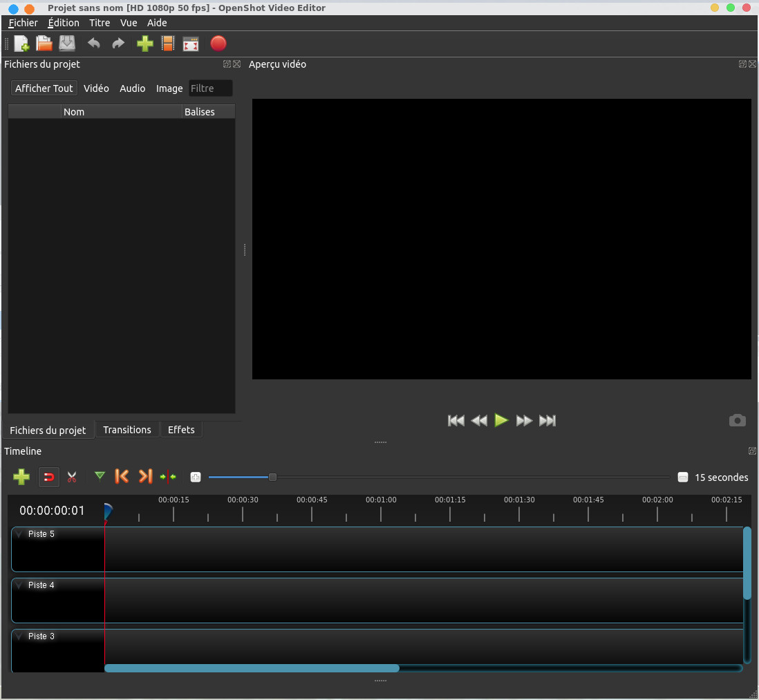
Task: Jump to the previous marker
Action: point(122,476)
